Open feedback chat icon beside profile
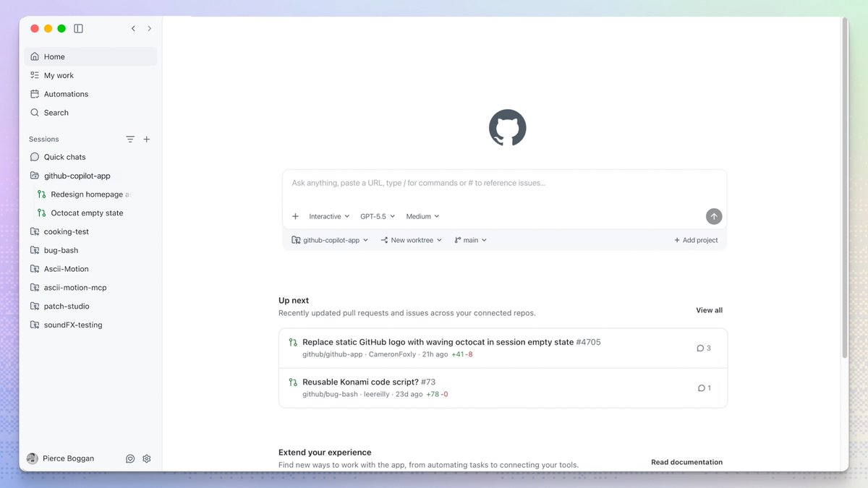Viewport: 868px width, 488px height. (130, 458)
